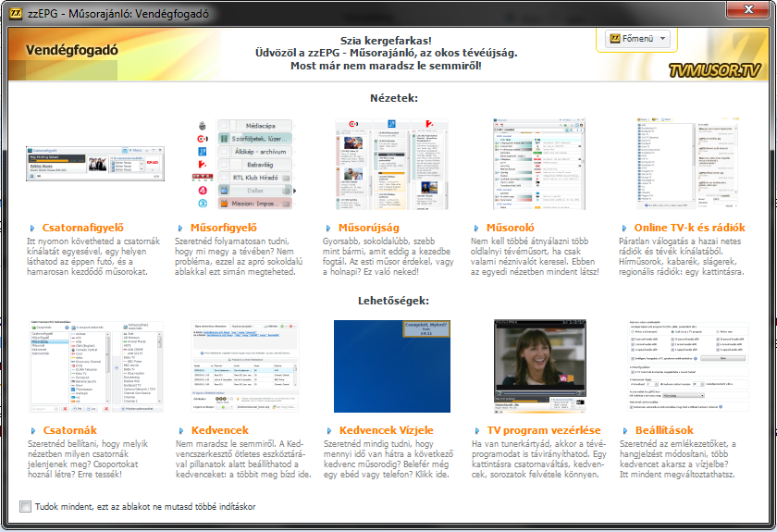Click the Kedvencek Vízjele thumbnail

pos(391,367)
